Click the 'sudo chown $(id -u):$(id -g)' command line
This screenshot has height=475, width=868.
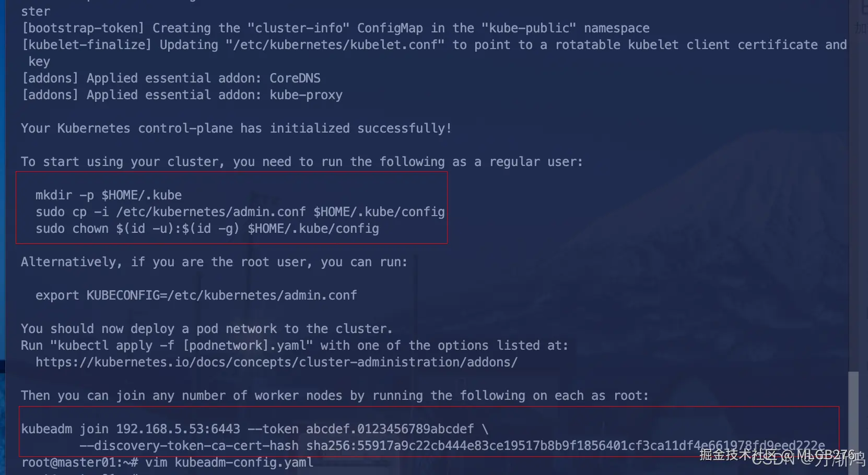tap(207, 229)
